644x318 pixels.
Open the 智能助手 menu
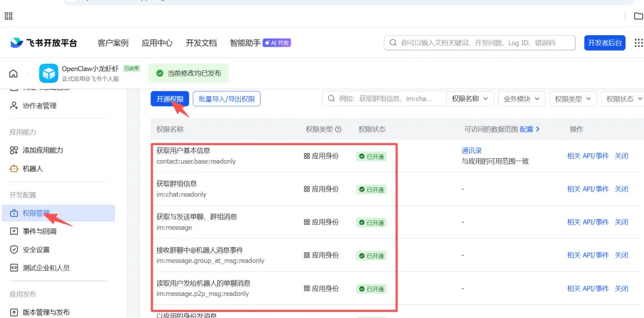pos(245,43)
